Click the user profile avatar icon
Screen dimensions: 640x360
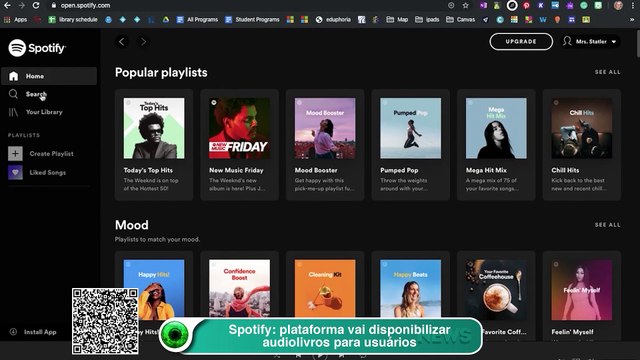[567, 41]
